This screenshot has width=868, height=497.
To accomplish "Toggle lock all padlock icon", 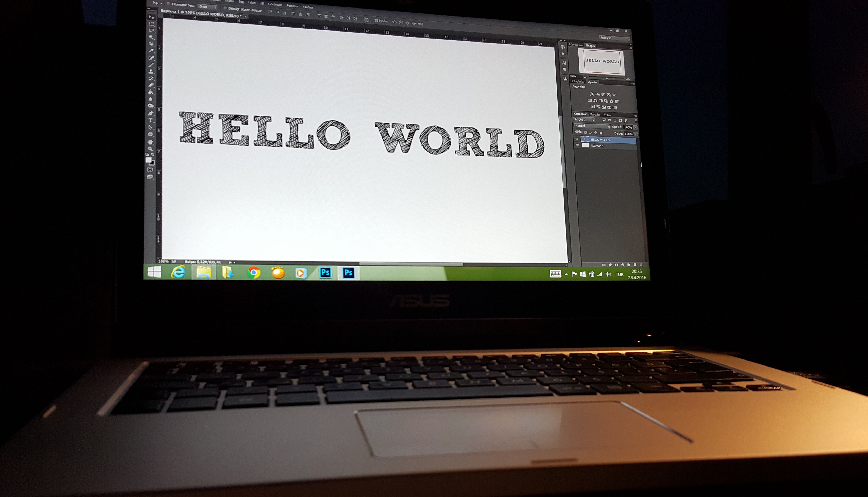I will [x=601, y=133].
